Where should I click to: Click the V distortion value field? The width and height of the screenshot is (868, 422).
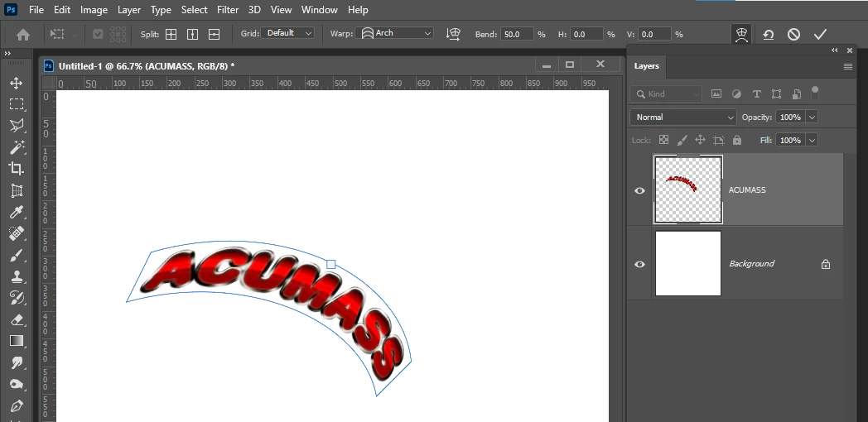[x=655, y=34]
